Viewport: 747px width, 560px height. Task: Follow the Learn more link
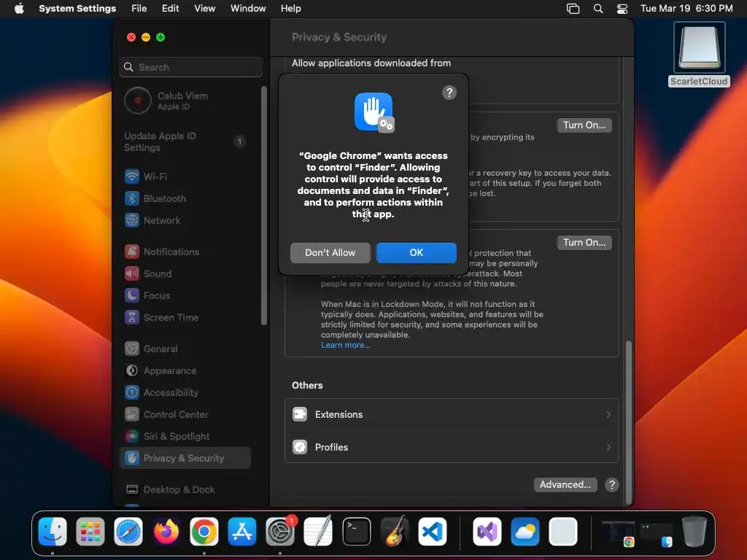click(345, 345)
